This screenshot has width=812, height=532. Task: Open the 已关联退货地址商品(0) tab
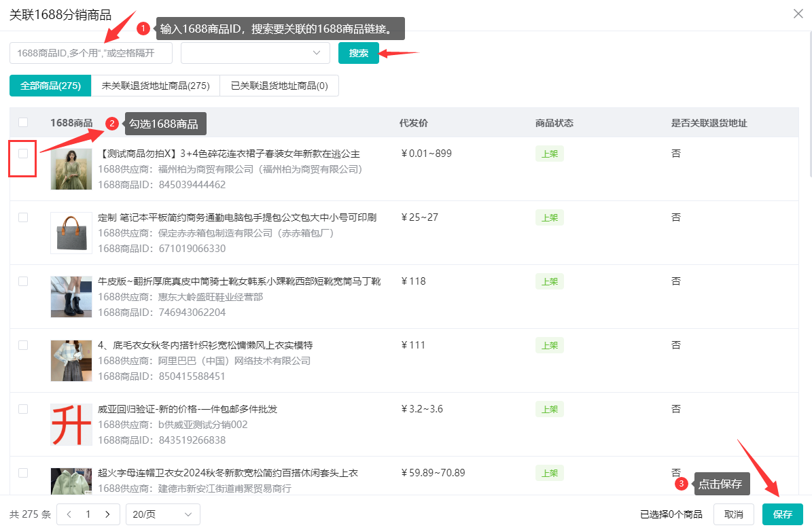pyautogui.click(x=279, y=86)
